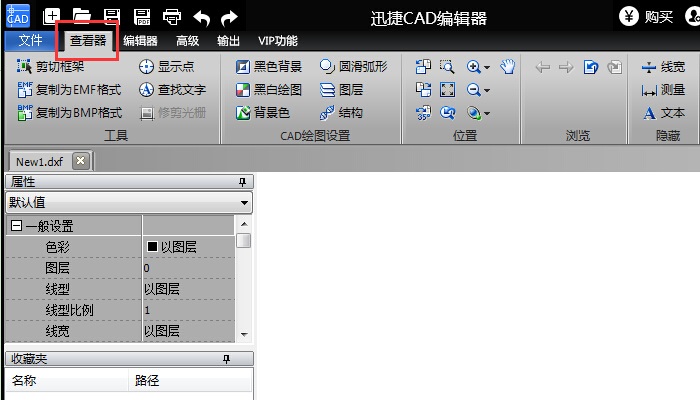Image resolution: width=700 pixels, height=400 pixels.
Task: Toggle black background (黑色背景) option
Action: [268, 67]
